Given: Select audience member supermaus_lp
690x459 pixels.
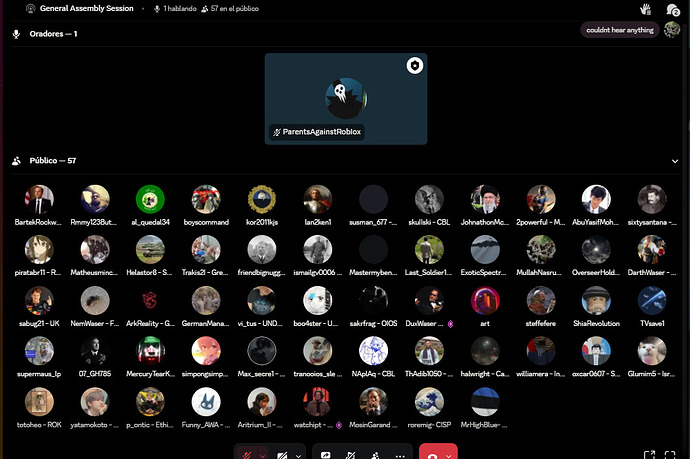Looking at the screenshot, I should (39, 357).
